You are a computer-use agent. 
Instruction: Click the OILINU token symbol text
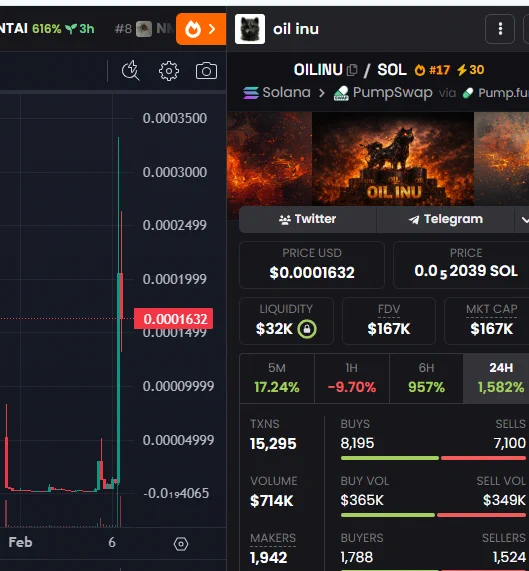click(x=318, y=70)
